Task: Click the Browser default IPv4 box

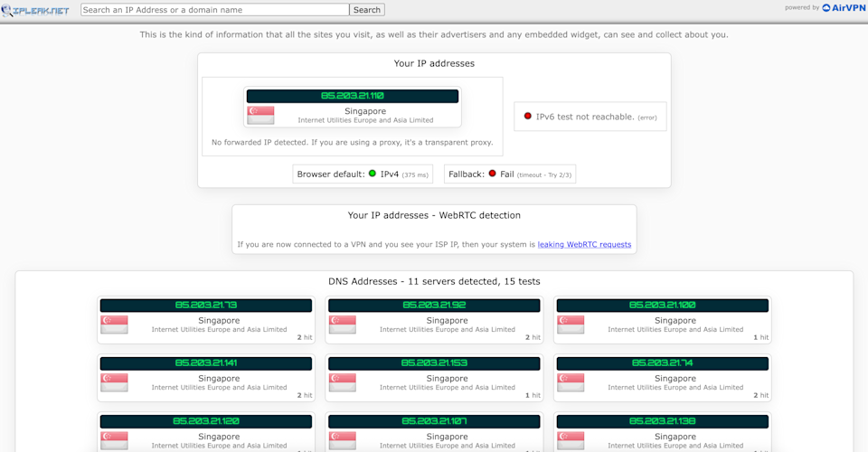Action: [363, 174]
